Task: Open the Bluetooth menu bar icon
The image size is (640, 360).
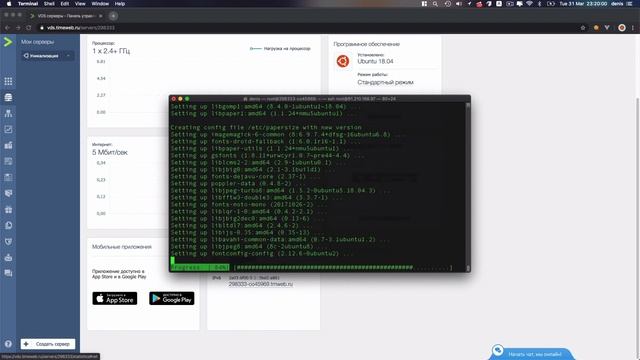Action: pyautogui.click(x=539, y=4)
